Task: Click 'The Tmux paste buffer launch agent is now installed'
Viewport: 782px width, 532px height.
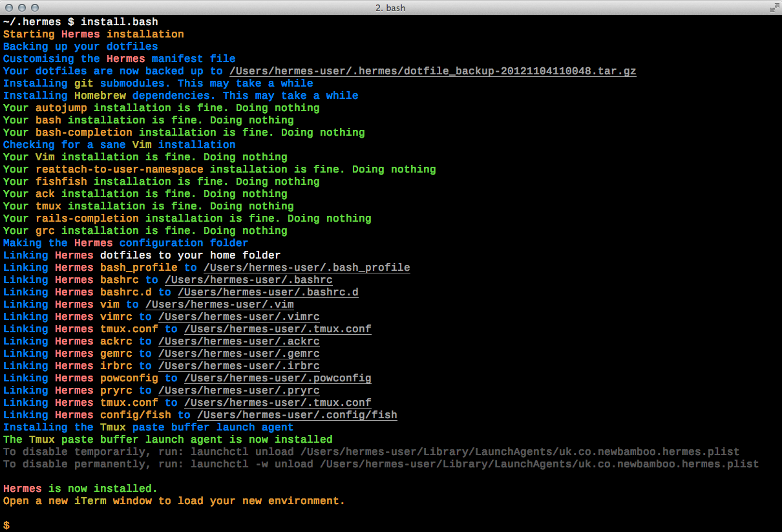Action: pos(168,440)
